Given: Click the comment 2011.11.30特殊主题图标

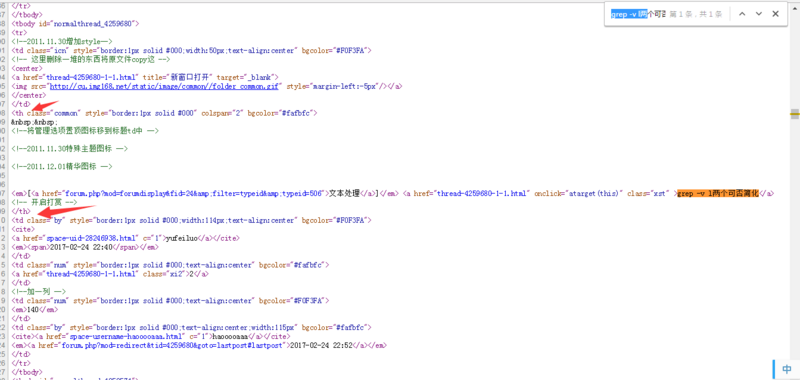Looking at the screenshot, I should 69,149.
